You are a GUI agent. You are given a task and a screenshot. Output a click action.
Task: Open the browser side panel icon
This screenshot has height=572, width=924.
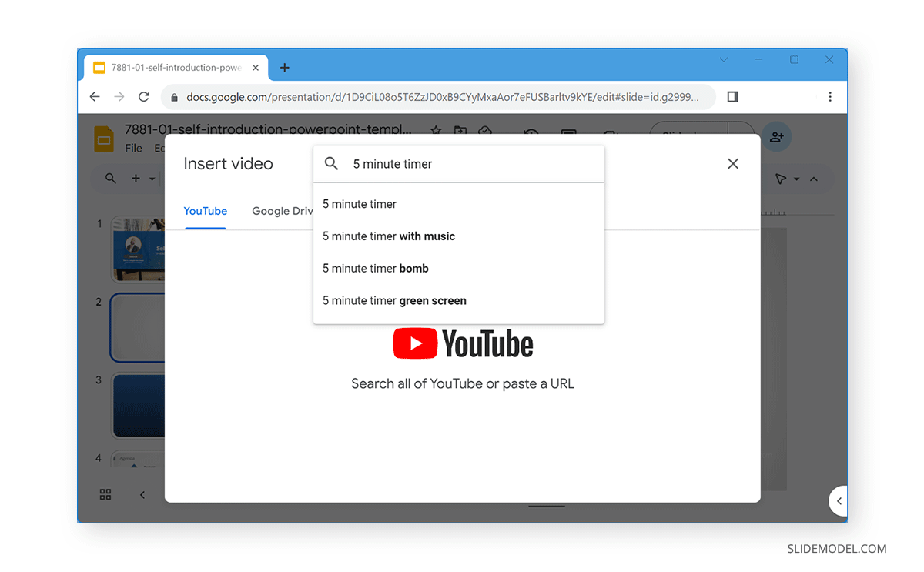[732, 97]
